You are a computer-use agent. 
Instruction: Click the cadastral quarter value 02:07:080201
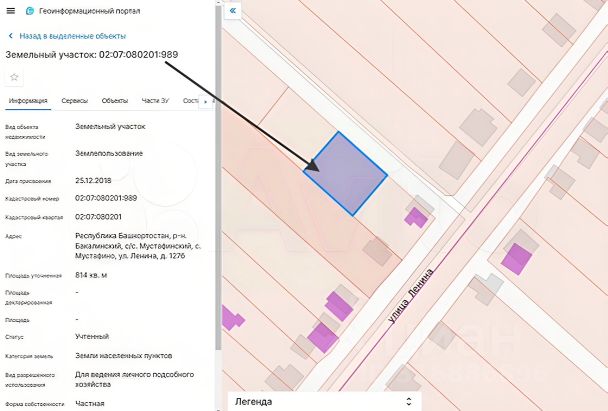pos(98,217)
